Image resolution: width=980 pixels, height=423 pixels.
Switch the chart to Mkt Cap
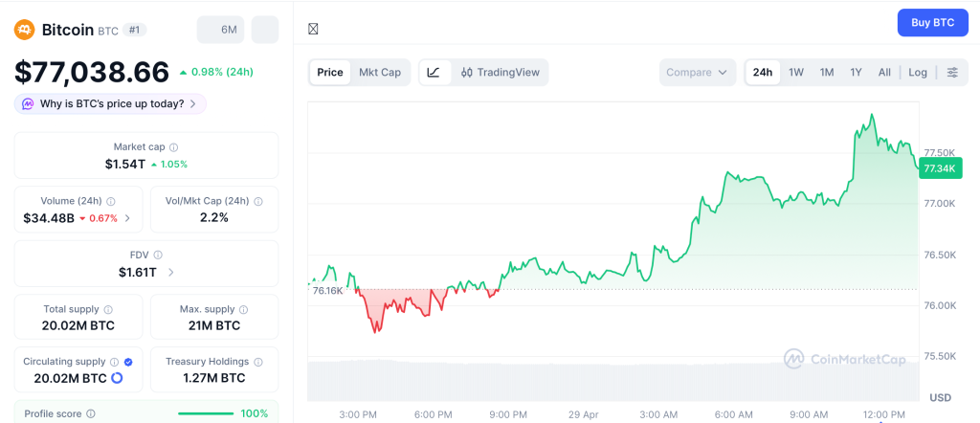point(380,73)
